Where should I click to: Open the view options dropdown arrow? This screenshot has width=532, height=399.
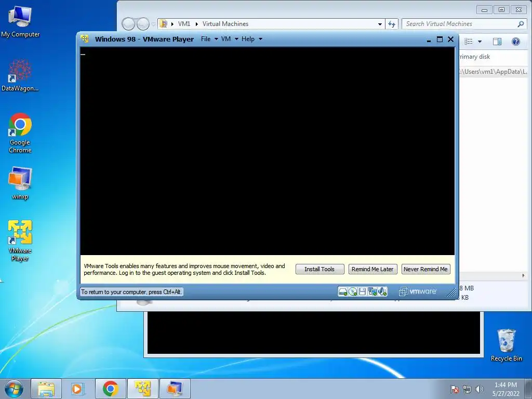pos(480,42)
